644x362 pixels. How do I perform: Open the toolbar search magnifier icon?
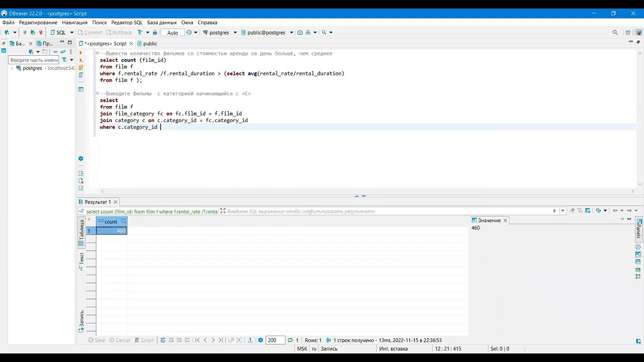point(325,33)
